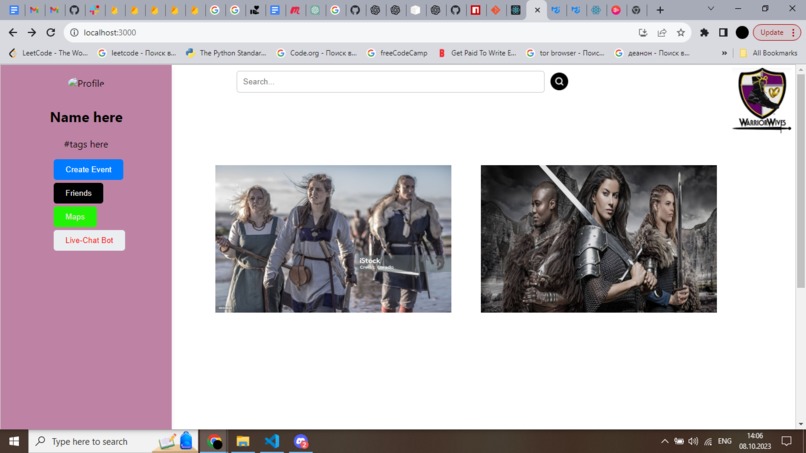Open the tor browser search bookmark
The width and height of the screenshot is (806, 453).
(x=565, y=53)
